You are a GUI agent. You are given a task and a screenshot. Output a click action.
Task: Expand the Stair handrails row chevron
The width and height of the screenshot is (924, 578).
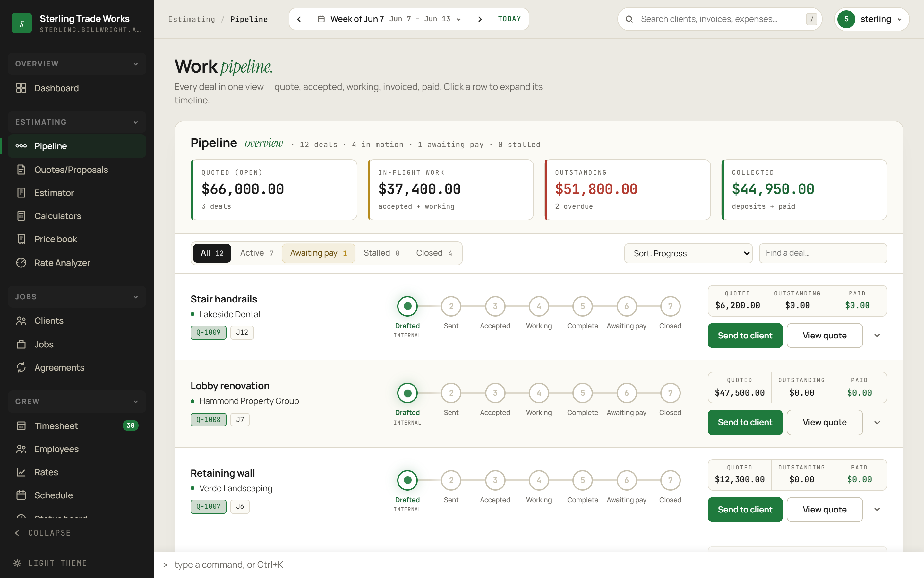coord(877,336)
